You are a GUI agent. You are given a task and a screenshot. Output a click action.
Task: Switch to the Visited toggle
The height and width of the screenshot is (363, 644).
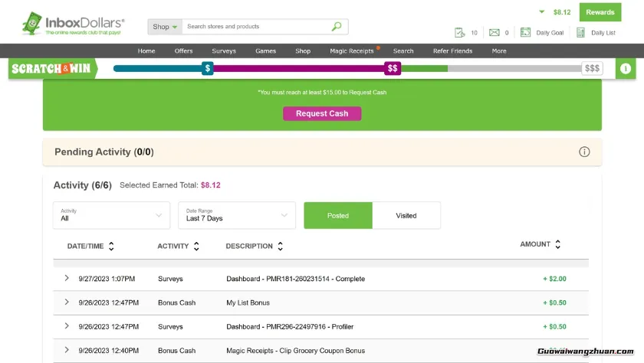coord(406,216)
